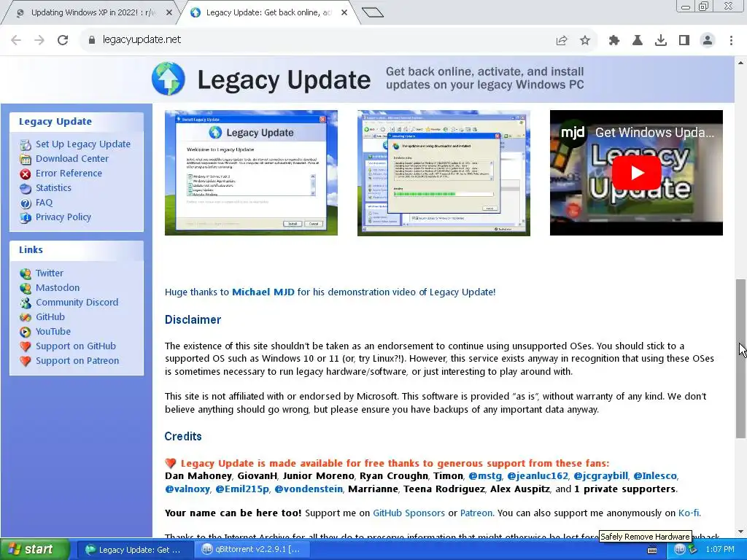Open the Community Discord link
The image size is (747, 560).
(x=77, y=303)
